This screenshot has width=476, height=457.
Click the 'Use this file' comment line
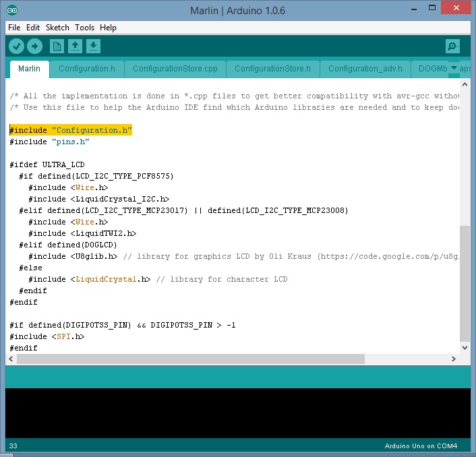click(234, 107)
